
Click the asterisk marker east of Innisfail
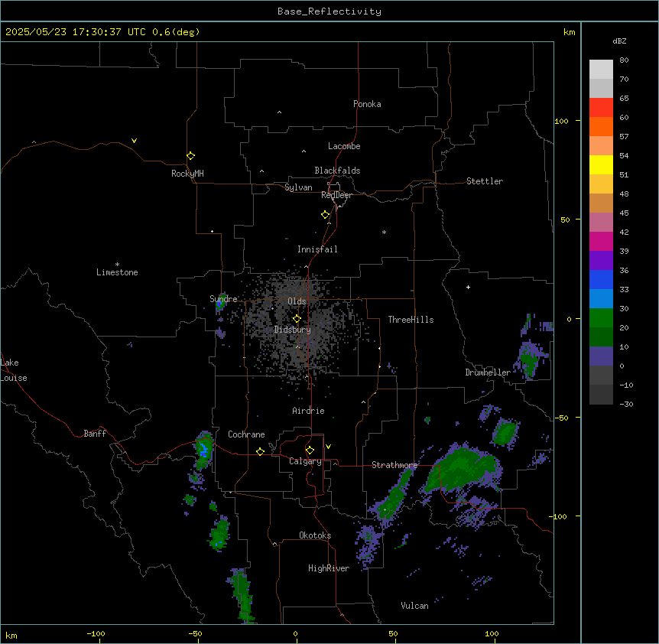tap(384, 232)
